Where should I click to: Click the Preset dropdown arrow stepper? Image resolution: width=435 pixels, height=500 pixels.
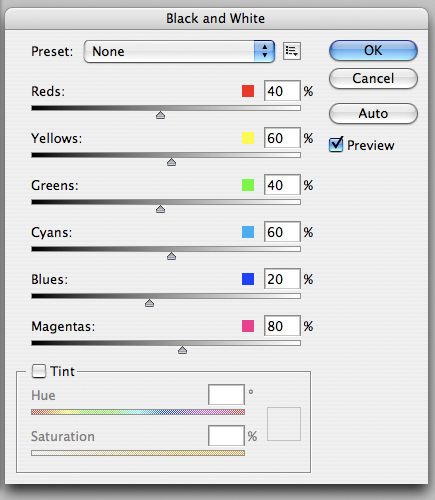[x=265, y=51]
